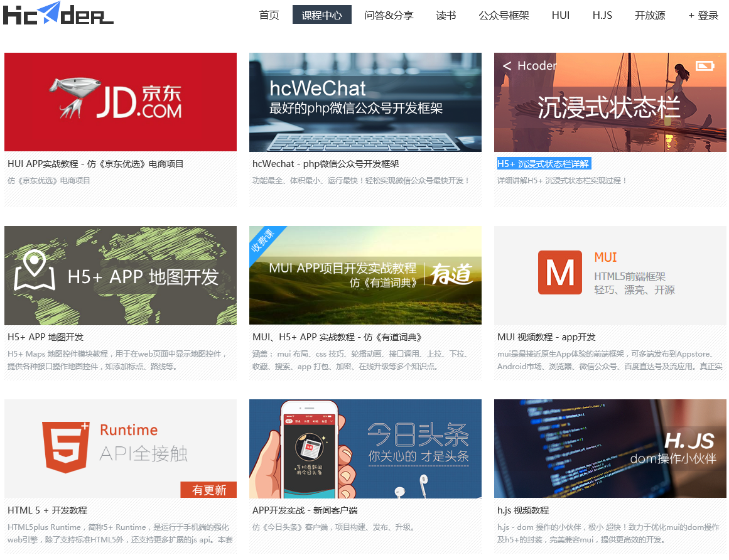Click description starting H5+ Maps 地图控件模块教程
Screen dimensions: 729x560
tap(117, 360)
